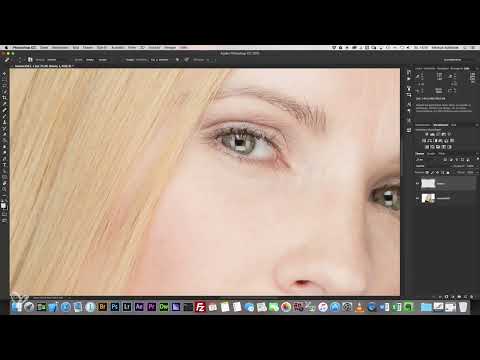Add an Invert adjustment layer
480x360 pixels.
tap(427, 147)
